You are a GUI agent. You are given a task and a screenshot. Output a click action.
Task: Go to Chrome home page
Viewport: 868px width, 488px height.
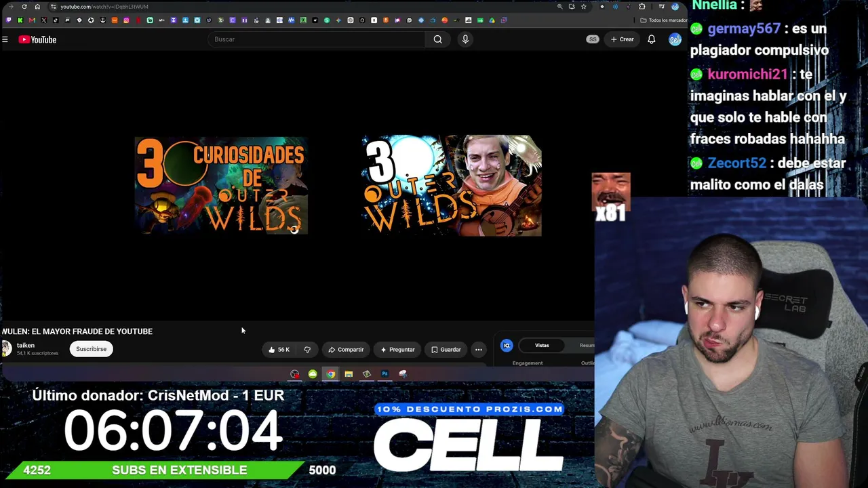pos(37,7)
